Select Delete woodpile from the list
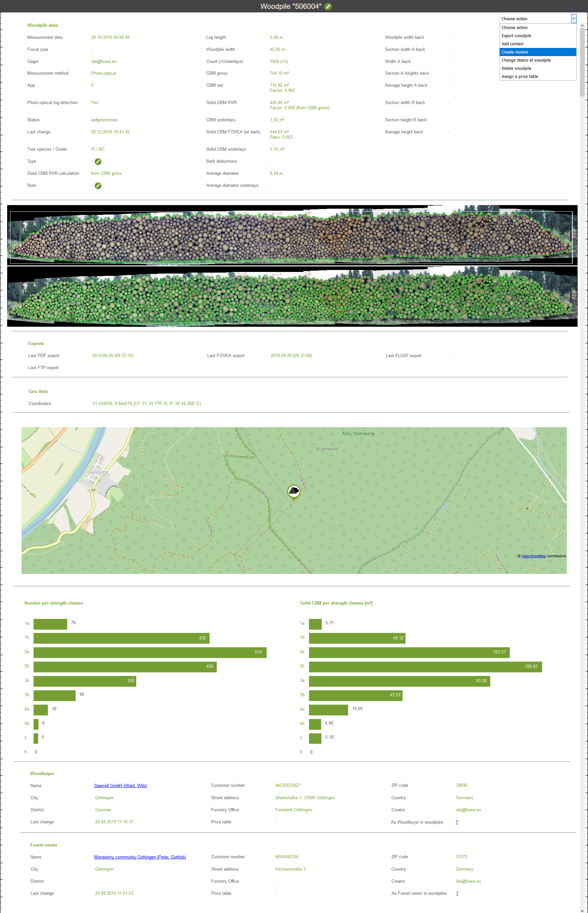588x913 pixels. 516,68
